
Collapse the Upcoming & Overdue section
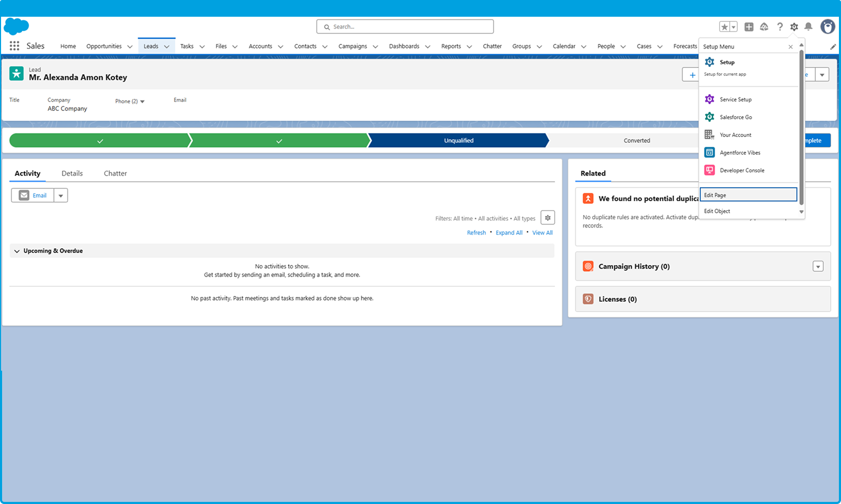[x=17, y=251]
